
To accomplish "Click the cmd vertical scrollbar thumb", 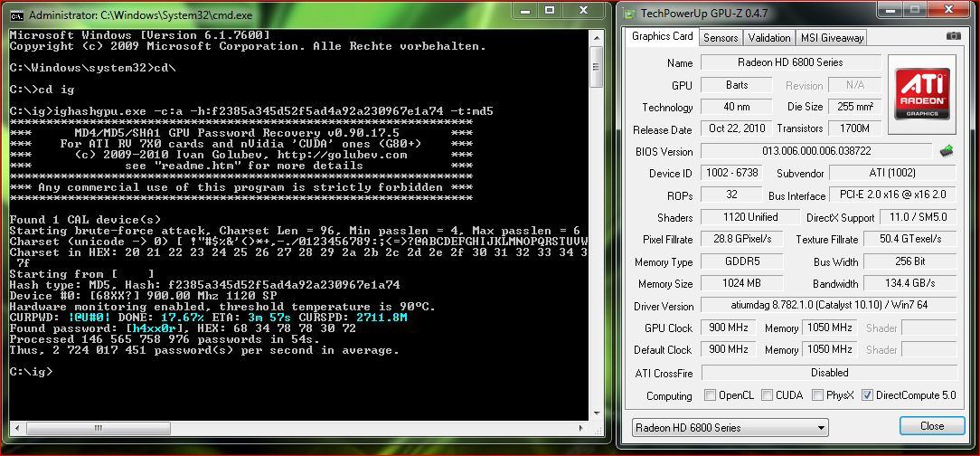I will click(597, 66).
